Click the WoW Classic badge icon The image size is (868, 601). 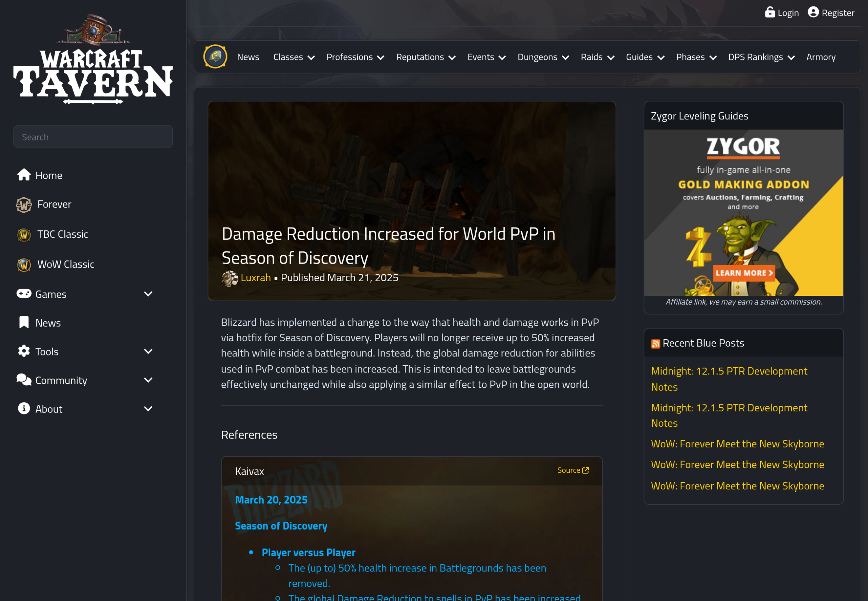24,265
